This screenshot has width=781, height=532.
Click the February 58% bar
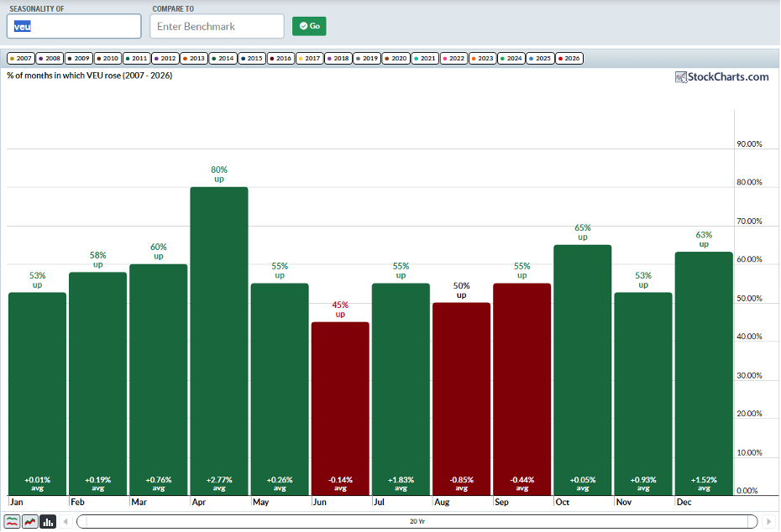[x=98, y=383]
